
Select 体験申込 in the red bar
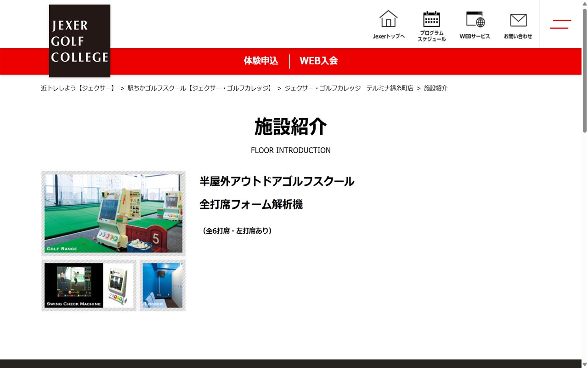[261, 61]
